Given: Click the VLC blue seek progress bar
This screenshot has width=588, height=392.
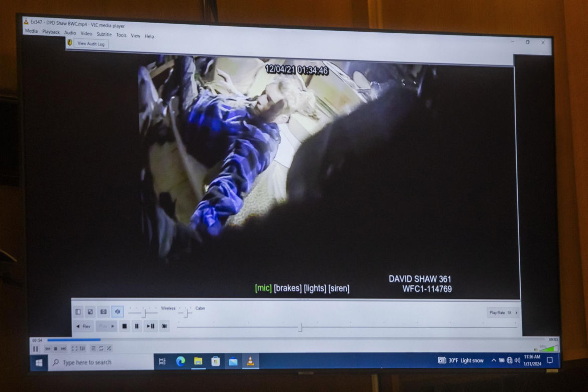Looking at the screenshot, I should pos(74,340).
